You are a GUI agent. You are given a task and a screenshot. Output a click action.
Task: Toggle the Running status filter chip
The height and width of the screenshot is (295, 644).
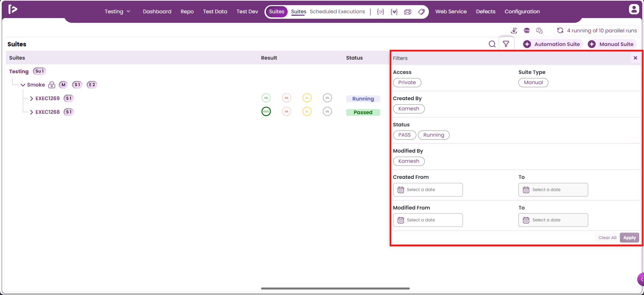[x=434, y=135]
